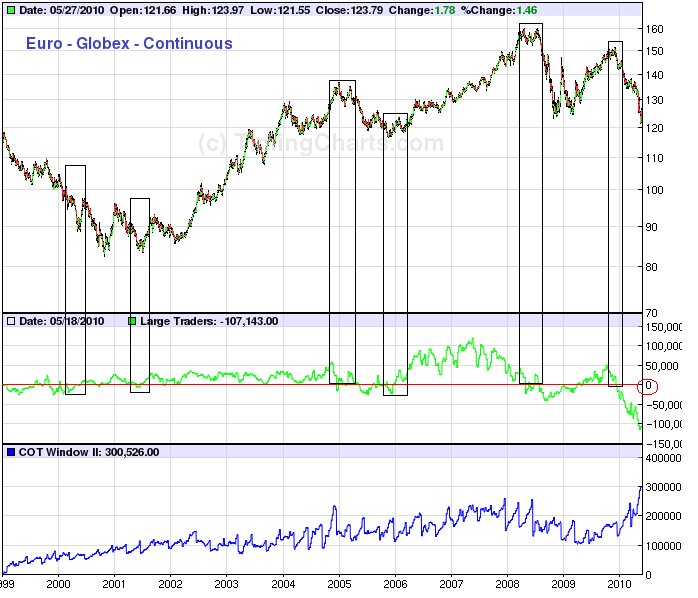Click the COT Window II: 300,526.00 readout

click(89, 452)
